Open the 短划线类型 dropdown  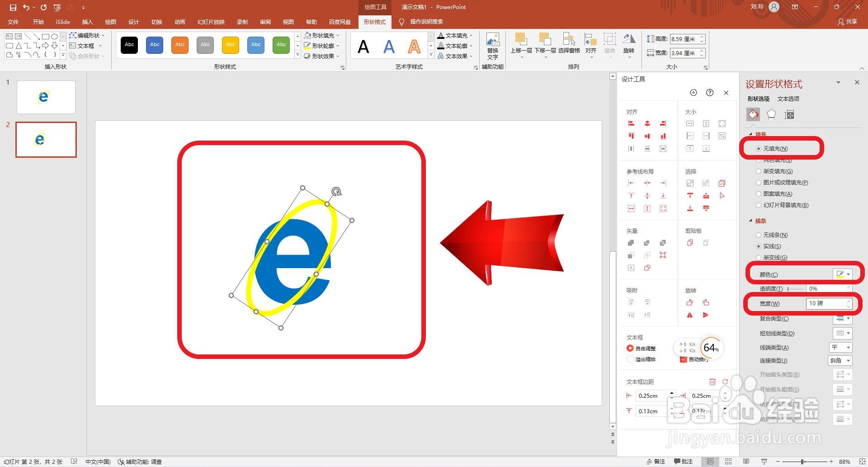tap(843, 333)
